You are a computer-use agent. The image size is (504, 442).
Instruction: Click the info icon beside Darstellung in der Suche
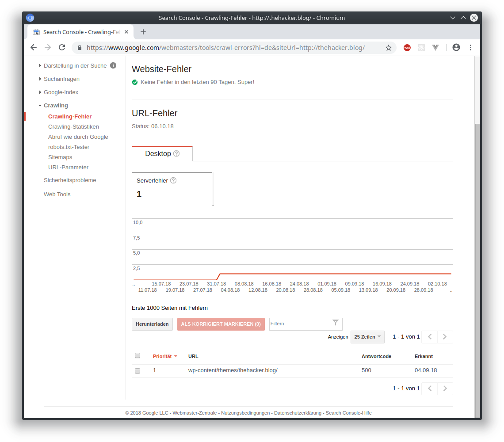(113, 65)
